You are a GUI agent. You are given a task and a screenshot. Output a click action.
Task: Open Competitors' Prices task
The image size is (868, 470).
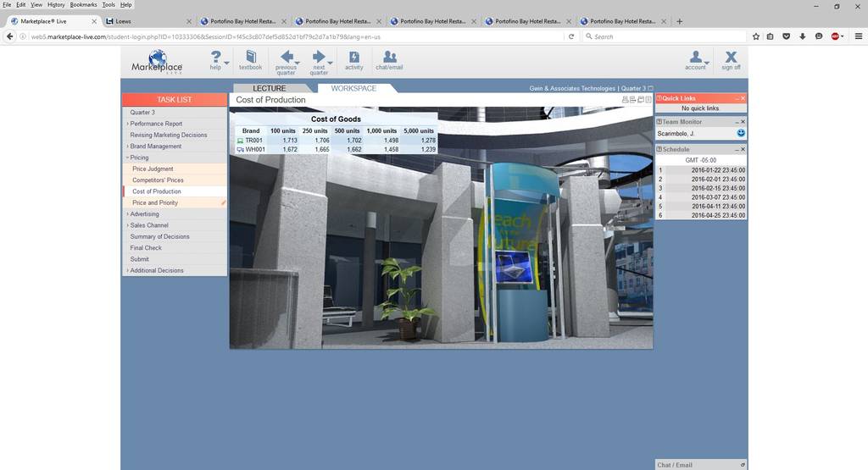tap(158, 180)
